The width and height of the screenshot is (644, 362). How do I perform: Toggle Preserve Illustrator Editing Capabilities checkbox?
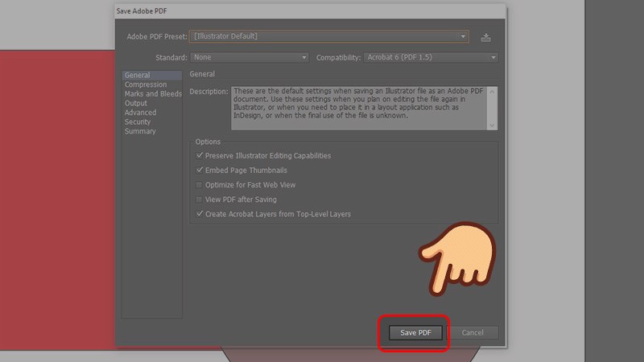point(200,155)
